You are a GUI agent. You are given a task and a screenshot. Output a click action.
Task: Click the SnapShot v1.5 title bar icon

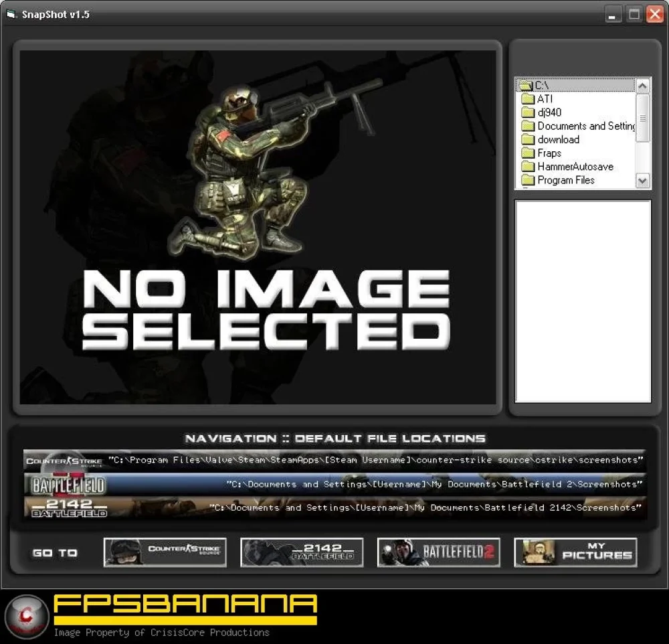pos(11,14)
